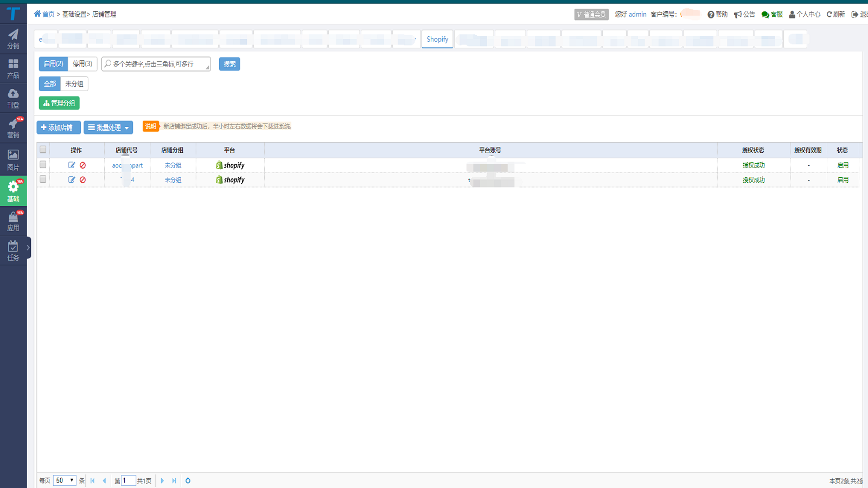Screen dimensions: 868x488
Task: Edit the second store row
Action: pos(72,179)
